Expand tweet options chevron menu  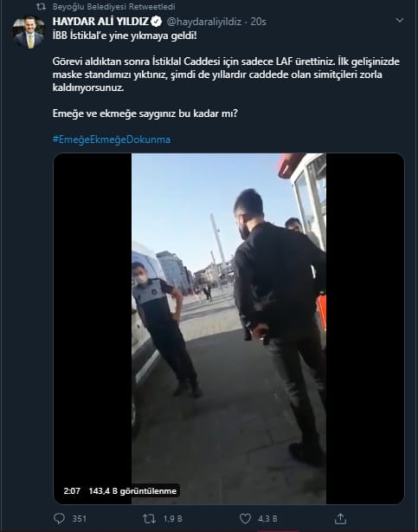pyautogui.click(x=400, y=20)
